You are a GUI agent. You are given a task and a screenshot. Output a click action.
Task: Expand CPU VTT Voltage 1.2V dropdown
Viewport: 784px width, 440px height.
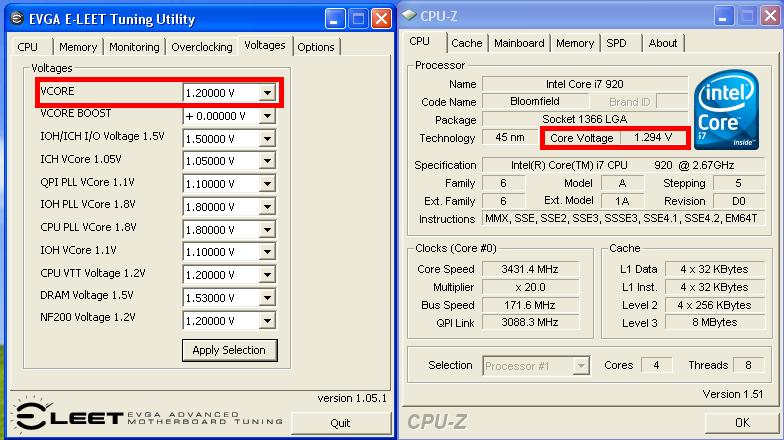(x=268, y=275)
